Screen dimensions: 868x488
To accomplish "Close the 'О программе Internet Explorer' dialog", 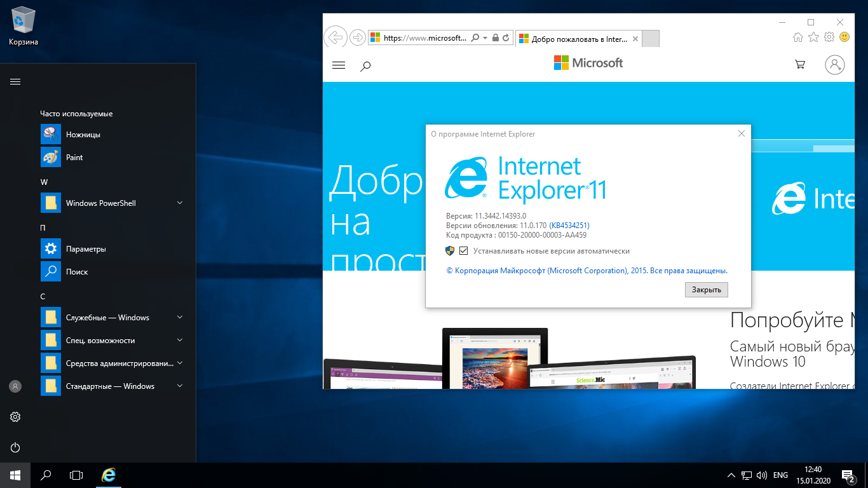I will [x=741, y=133].
